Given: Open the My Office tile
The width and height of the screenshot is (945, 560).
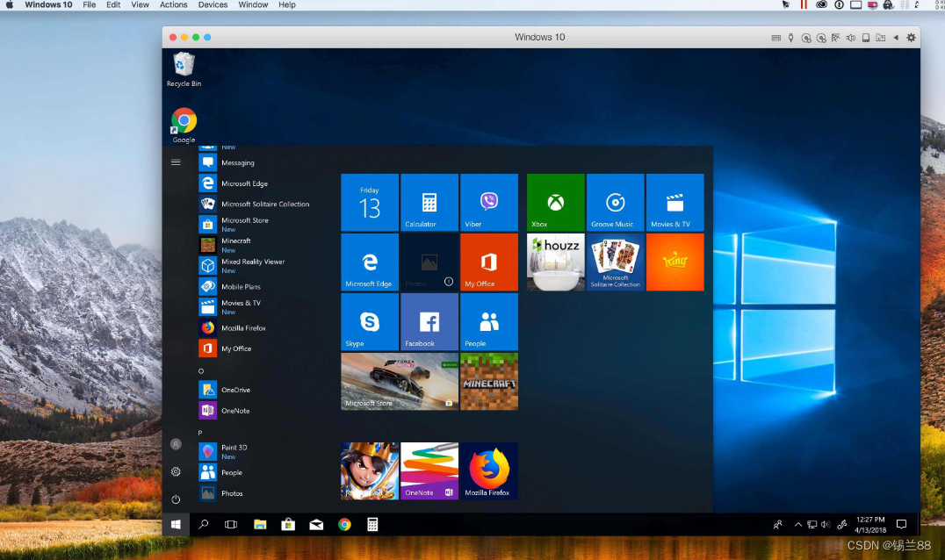Looking at the screenshot, I should tap(489, 262).
